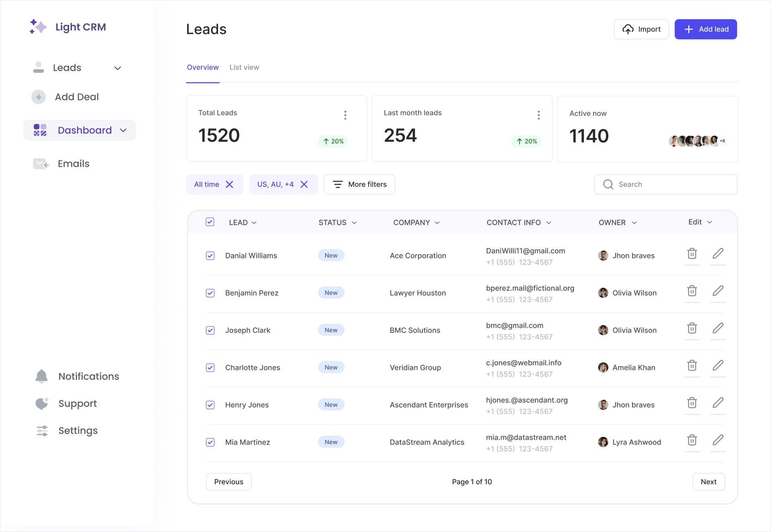The width and height of the screenshot is (771, 532).
Task: Go to Next page of leads
Action: tap(708, 482)
